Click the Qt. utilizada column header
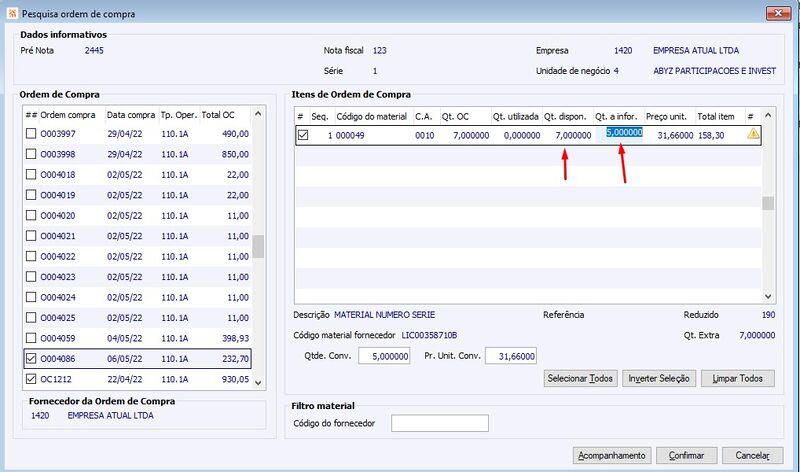 click(x=516, y=116)
